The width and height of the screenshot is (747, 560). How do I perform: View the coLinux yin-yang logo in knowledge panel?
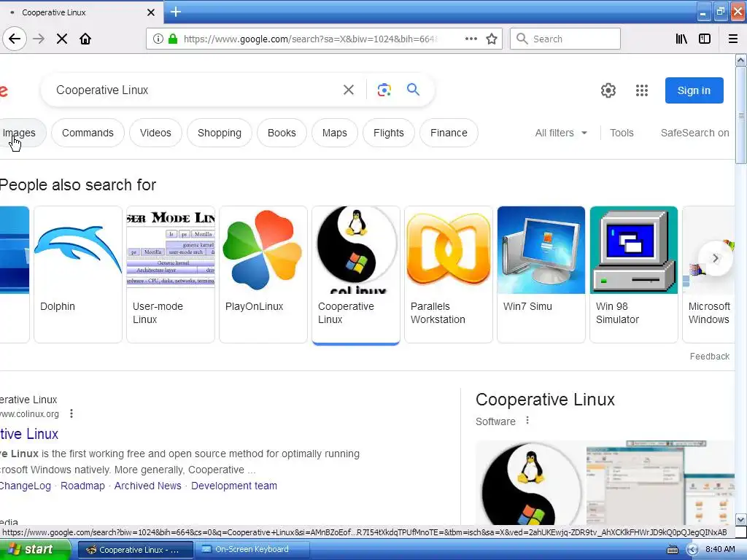530,483
